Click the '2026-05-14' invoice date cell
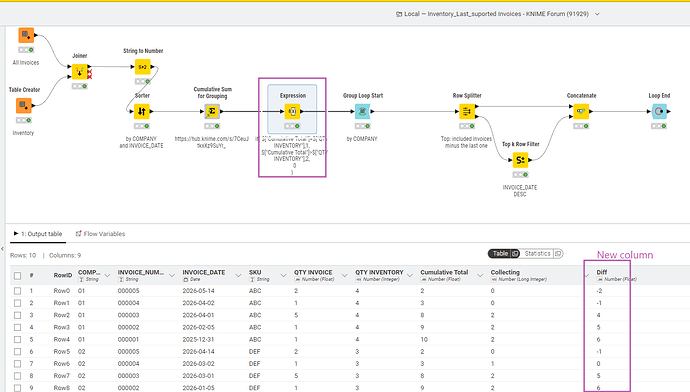690x392 pixels. coord(198,291)
